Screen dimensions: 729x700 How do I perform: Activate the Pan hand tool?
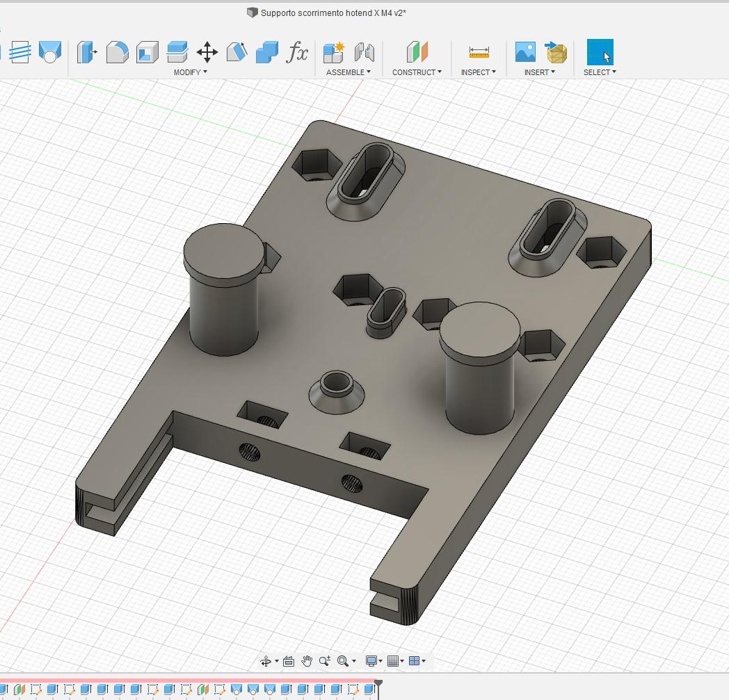307,661
